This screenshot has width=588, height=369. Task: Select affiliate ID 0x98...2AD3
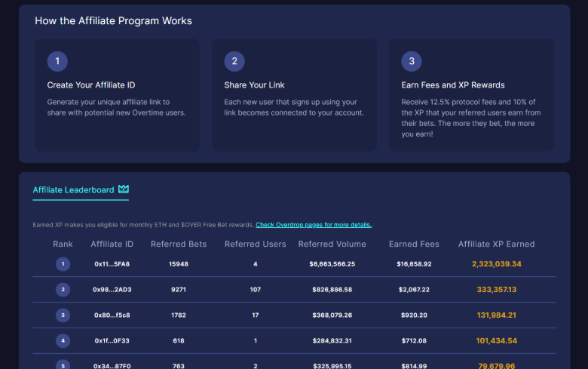pos(112,289)
